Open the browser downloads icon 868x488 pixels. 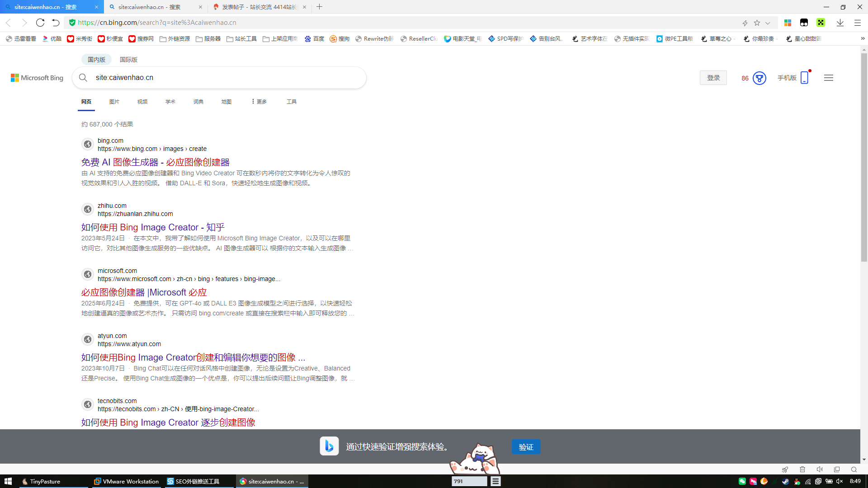tap(840, 23)
